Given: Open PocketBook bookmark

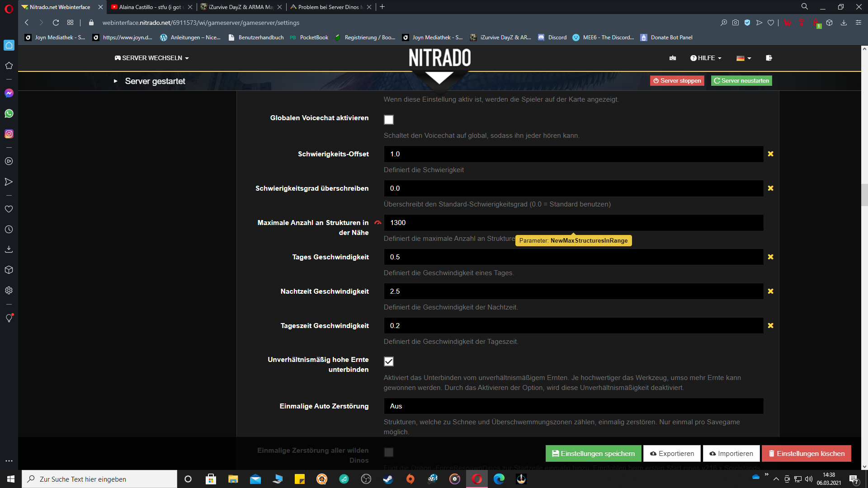Looking at the screenshot, I should click(309, 38).
